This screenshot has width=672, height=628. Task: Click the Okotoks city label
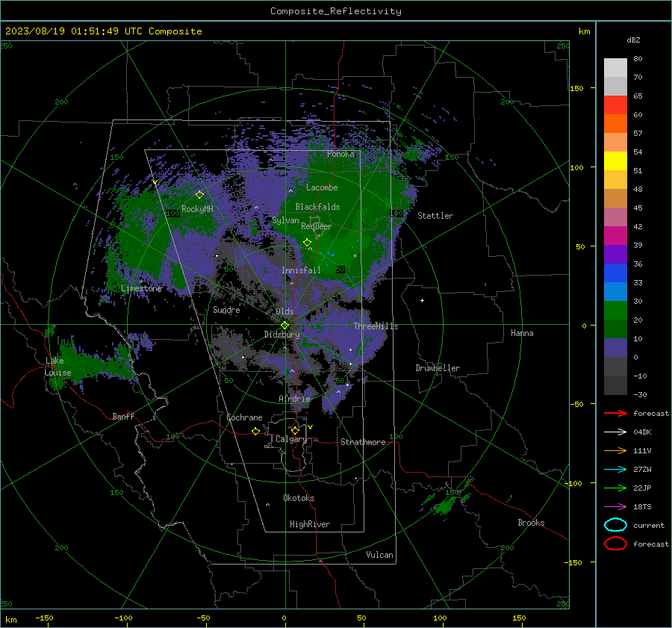click(299, 498)
